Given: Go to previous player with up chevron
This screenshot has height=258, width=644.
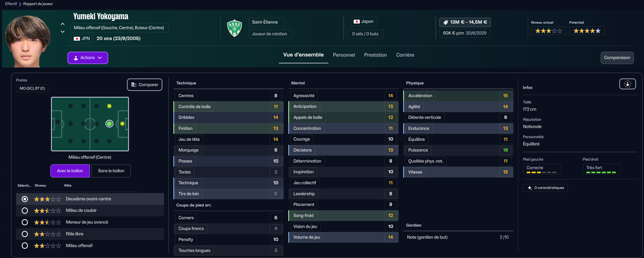Looking at the screenshot, I should pos(63,24).
